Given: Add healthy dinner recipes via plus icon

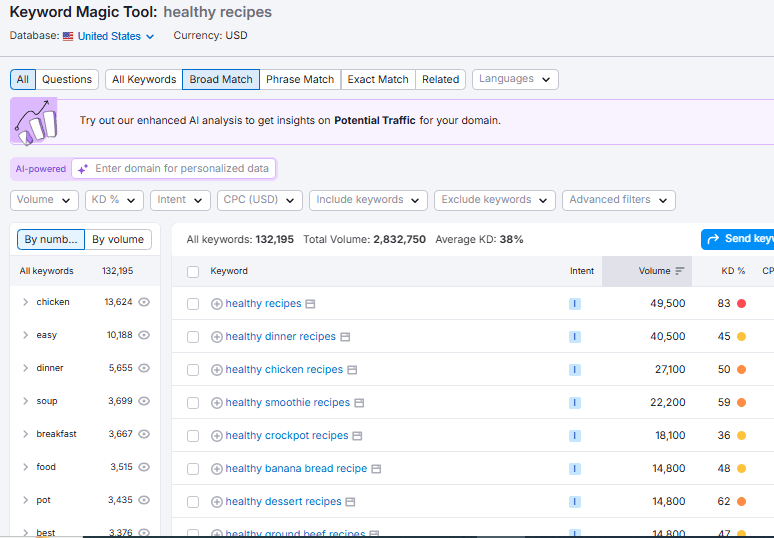Looking at the screenshot, I should (x=216, y=337).
